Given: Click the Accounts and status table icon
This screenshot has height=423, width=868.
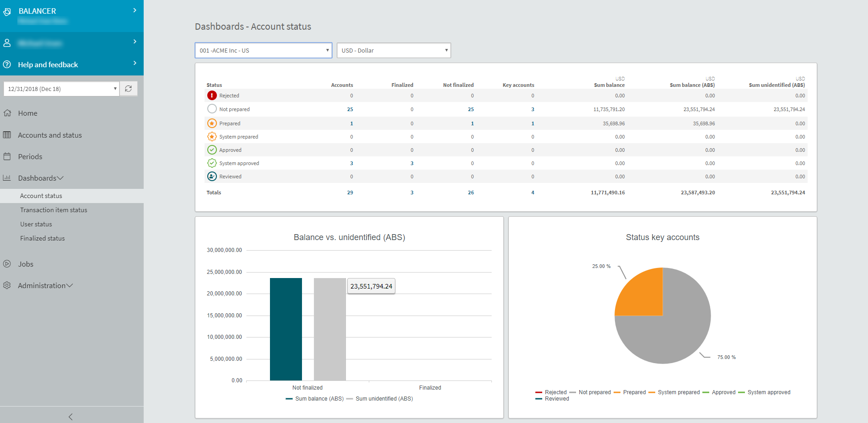Looking at the screenshot, I should 7,135.
